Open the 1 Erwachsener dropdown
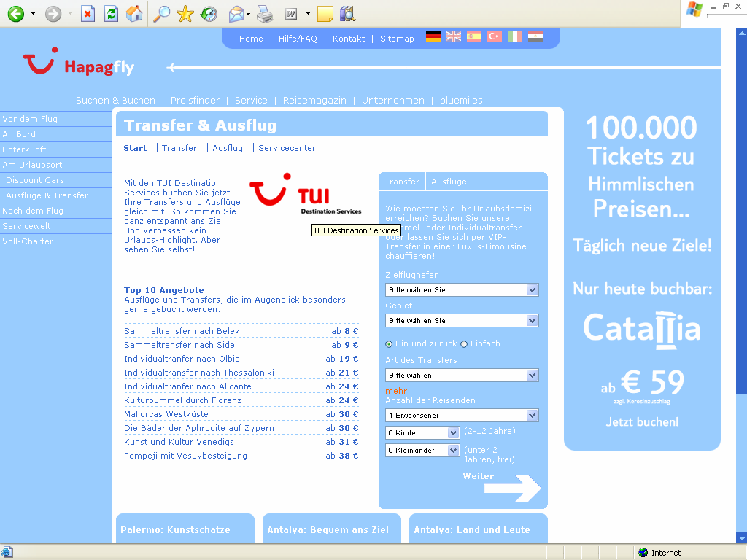The width and height of the screenshot is (747, 560). [x=462, y=415]
